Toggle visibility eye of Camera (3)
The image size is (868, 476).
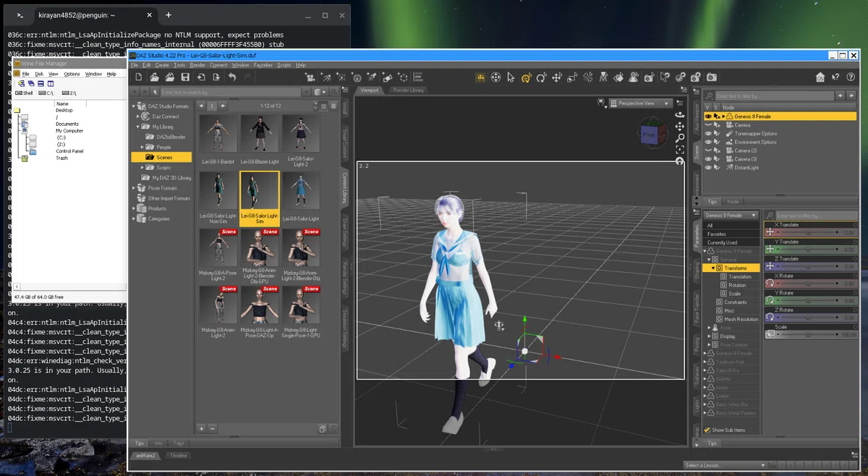click(708, 159)
